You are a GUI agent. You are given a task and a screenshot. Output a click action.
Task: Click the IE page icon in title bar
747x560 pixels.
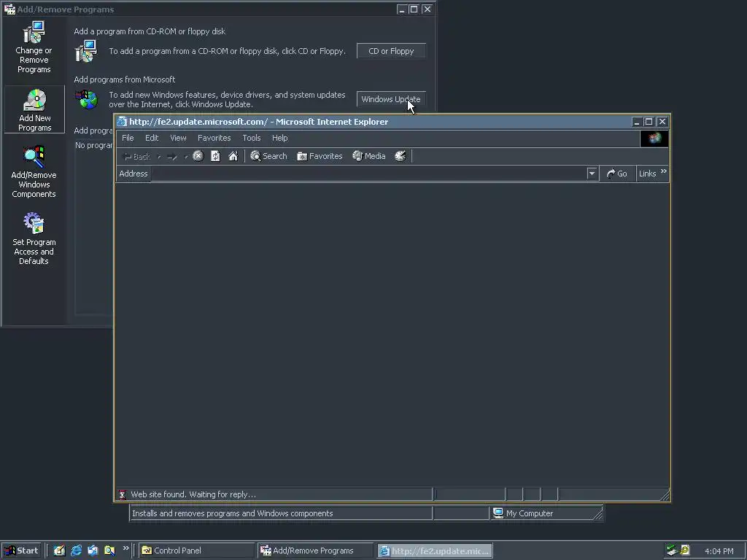click(x=123, y=122)
